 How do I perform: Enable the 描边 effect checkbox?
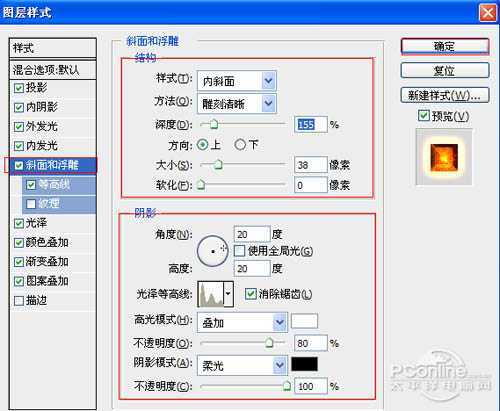(19, 301)
